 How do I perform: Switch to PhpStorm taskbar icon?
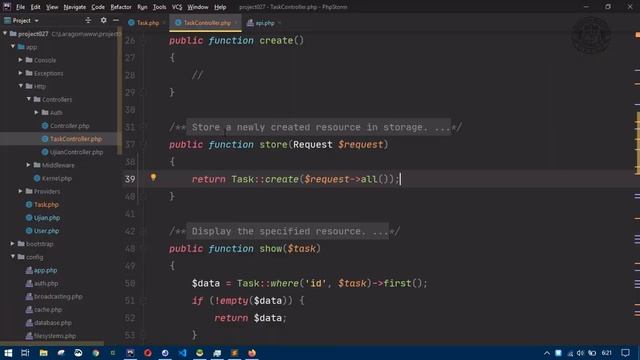130,353
